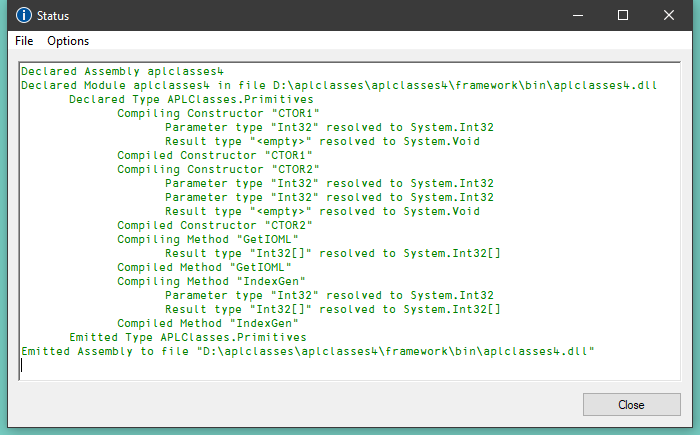The image size is (700, 435).
Task: Click the "Declared Assembly aplclasses4" log line
Action: tap(122, 72)
